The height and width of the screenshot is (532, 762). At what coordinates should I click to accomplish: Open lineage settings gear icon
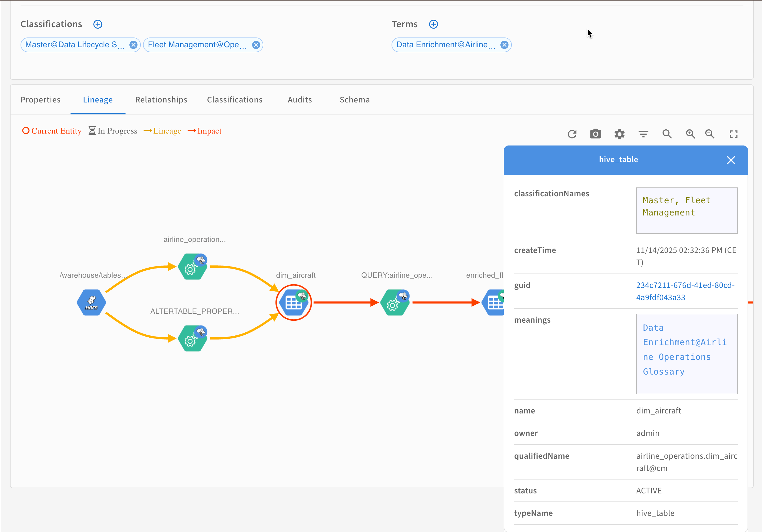(x=619, y=134)
